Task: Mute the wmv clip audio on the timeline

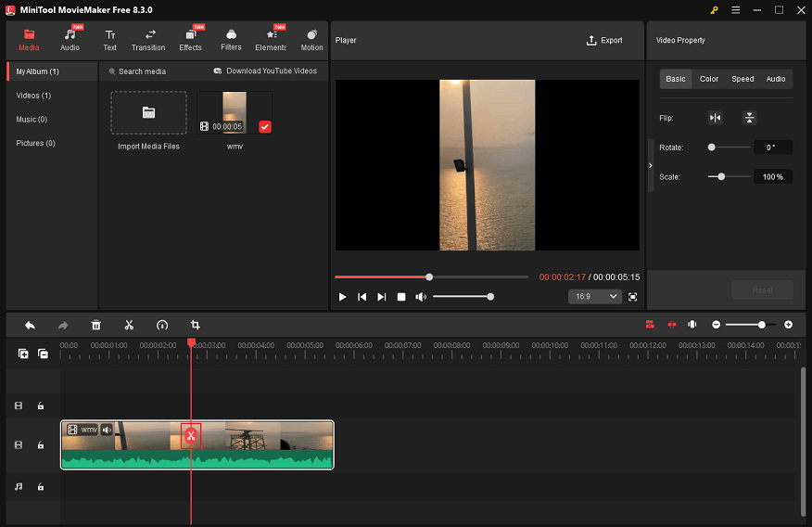Action: (107, 430)
